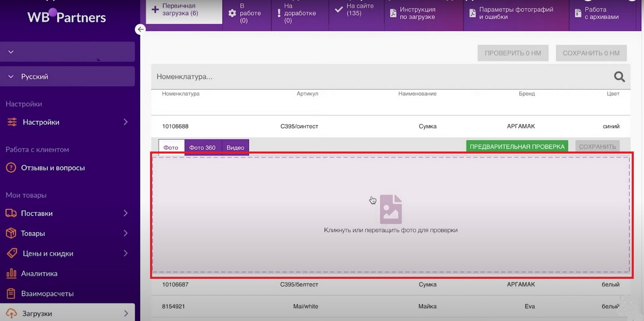The image size is (644, 321).
Task: Open the Первичная загрузка (6) tab
Action: tap(184, 11)
